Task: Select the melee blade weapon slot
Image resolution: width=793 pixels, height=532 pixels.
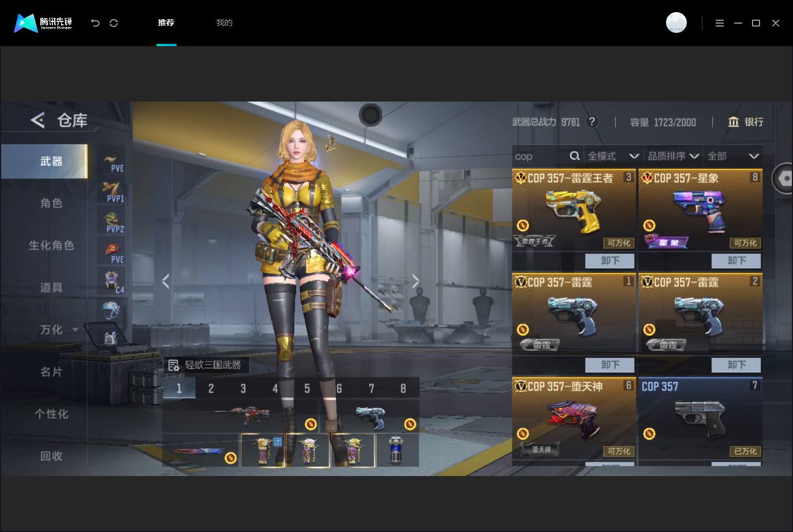Action: point(200,451)
